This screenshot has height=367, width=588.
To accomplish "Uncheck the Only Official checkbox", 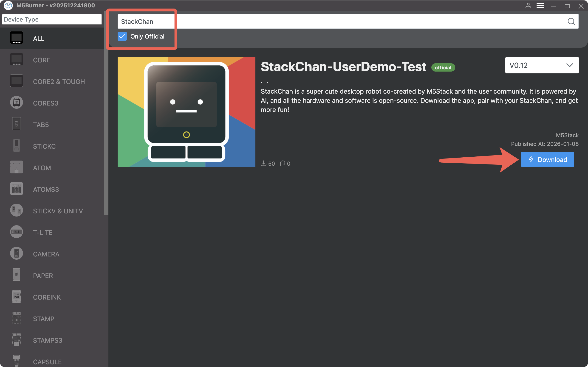I will click(122, 36).
